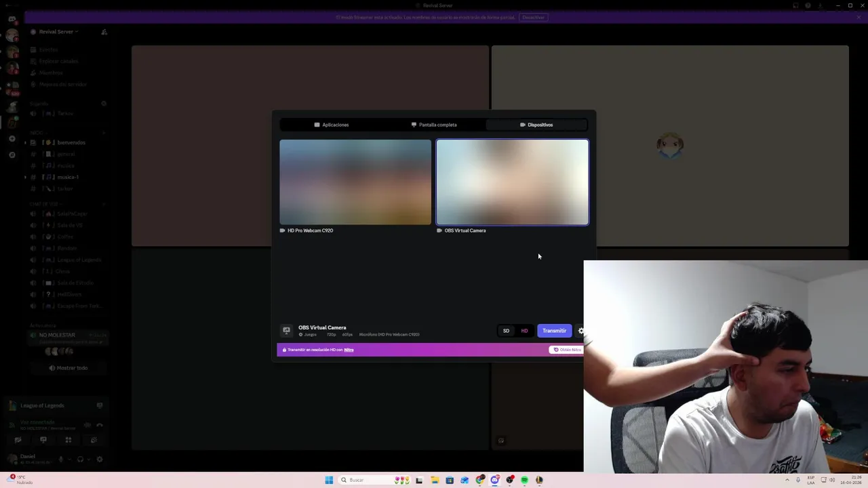Mute the microphone in user panel

(60, 459)
